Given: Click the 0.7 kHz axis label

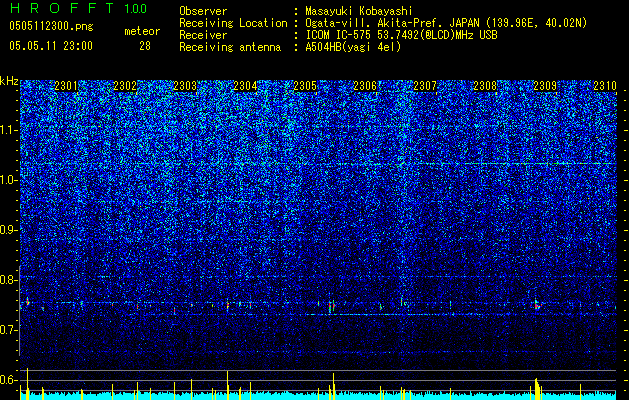Looking at the screenshot, I should click(x=9, y=330).
